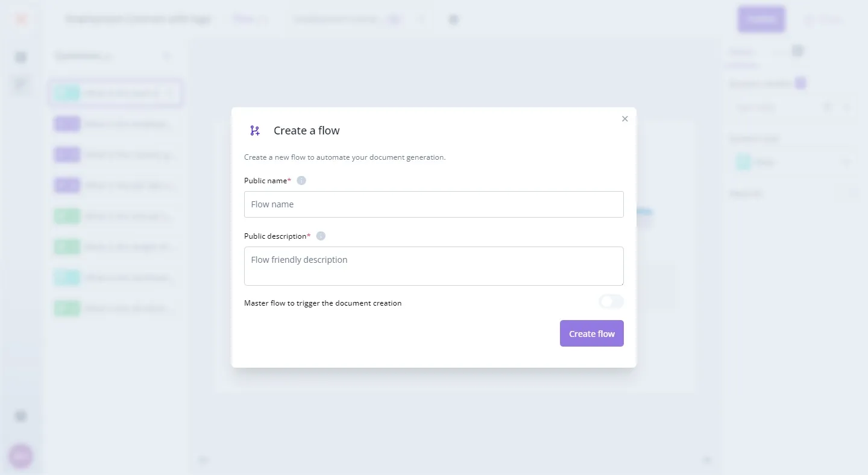
Task: Click the dark circular icon in top bar
Action: pos(454,20)
